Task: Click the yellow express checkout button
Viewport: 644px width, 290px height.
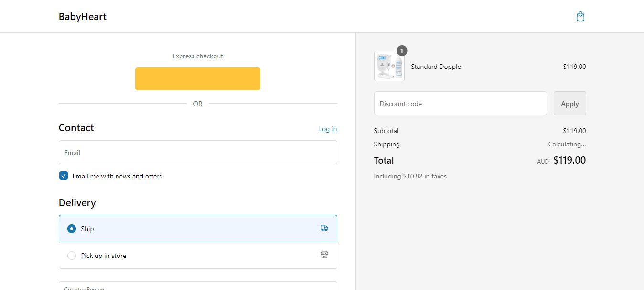Action: pos(198,79)
